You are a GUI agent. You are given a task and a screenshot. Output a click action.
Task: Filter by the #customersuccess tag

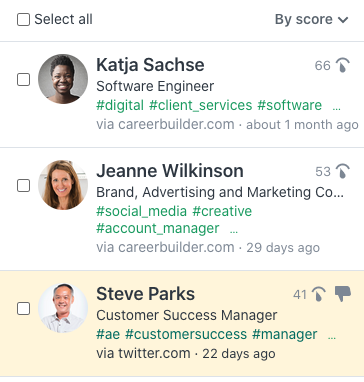[x=186, y=334]
